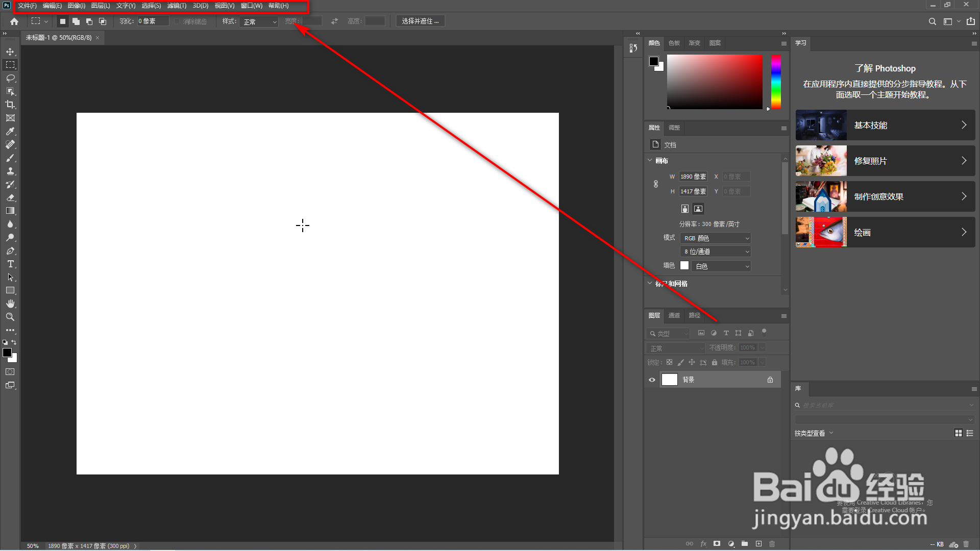Select the Move tool
Screen dimensions: 980x551
pos(10,52)
